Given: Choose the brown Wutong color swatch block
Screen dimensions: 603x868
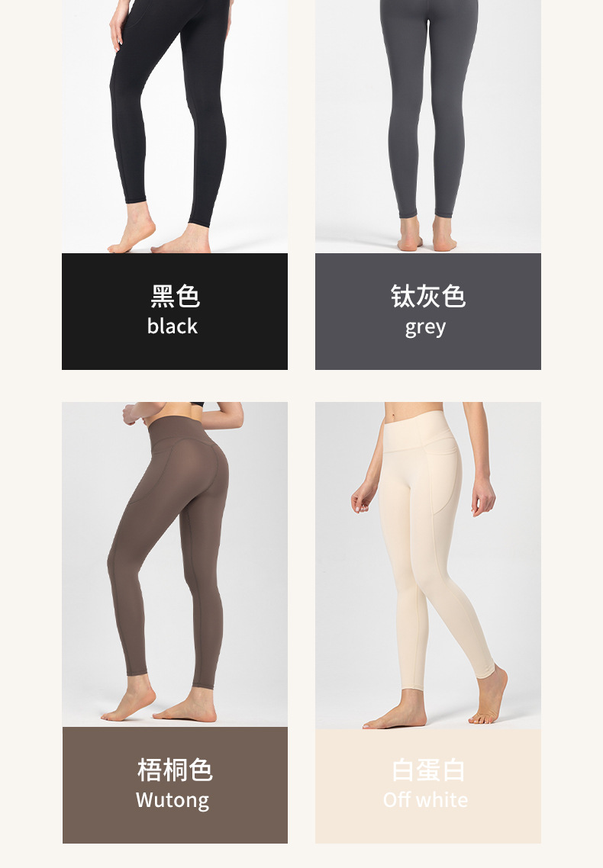Looking at the screenshot, I should (175, 785).
